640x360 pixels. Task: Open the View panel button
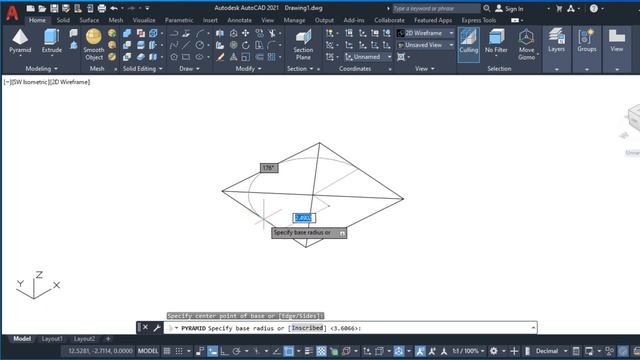pyautogui.click(x=617, y=41)
